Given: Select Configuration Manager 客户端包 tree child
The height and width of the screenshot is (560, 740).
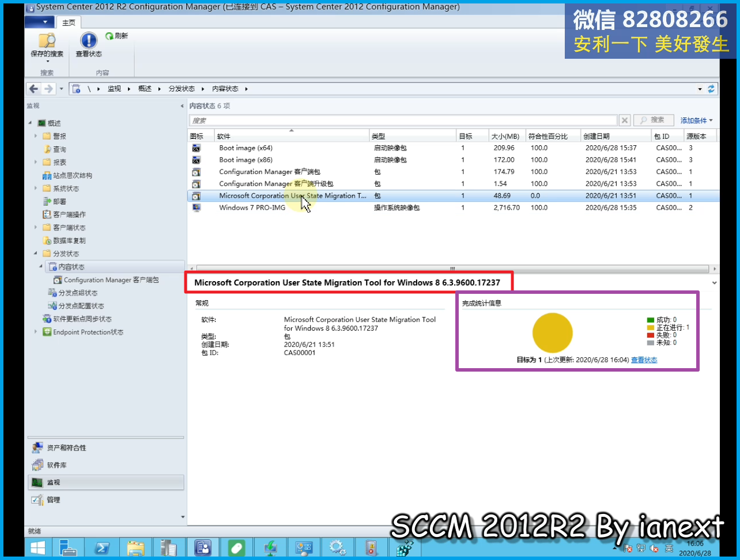Looking at the screenshot, I should click(x=106, y=280).
